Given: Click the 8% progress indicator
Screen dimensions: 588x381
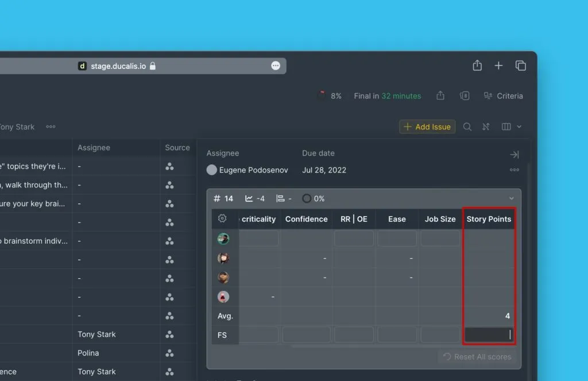Looking at the screenshot, I should 330,96.
